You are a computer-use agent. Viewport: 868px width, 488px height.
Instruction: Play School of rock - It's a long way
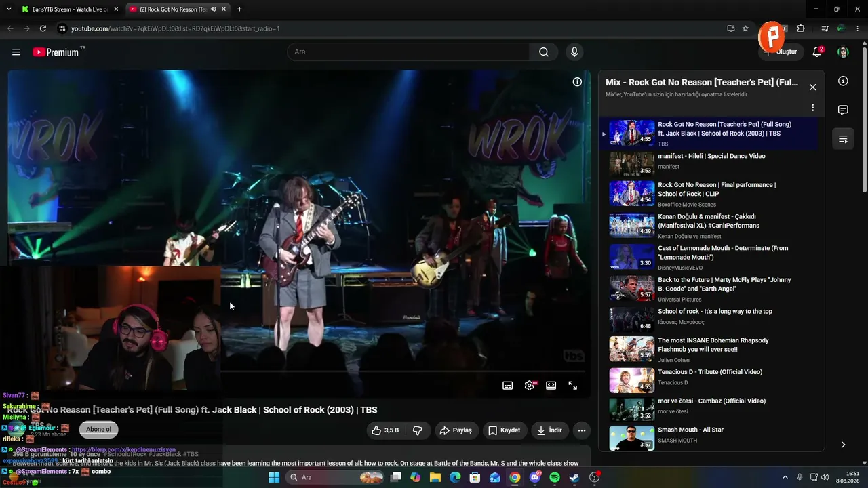pyautogui.click(x=708, y=319)
